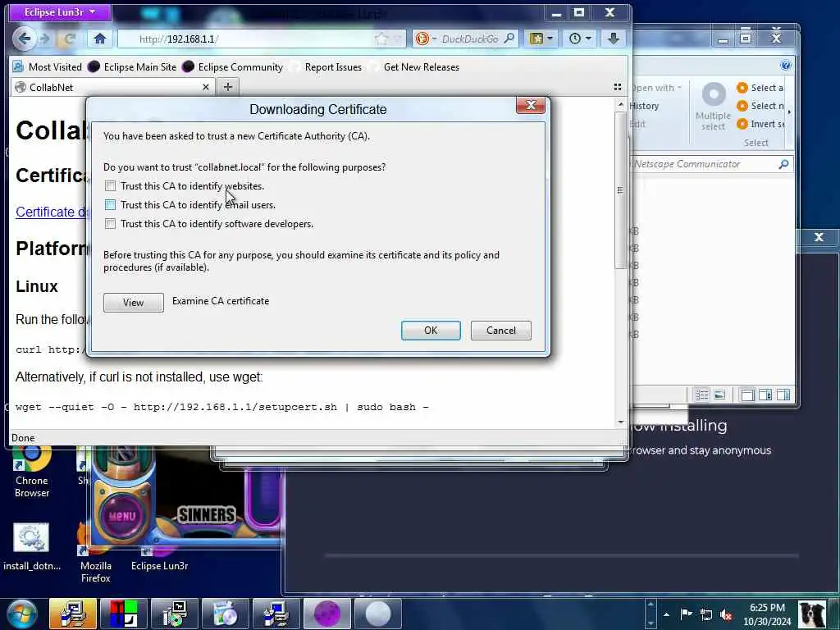840x630 pixels.
Task: Click Select none in Explorer window ribbon
Action: pos(760,106)
